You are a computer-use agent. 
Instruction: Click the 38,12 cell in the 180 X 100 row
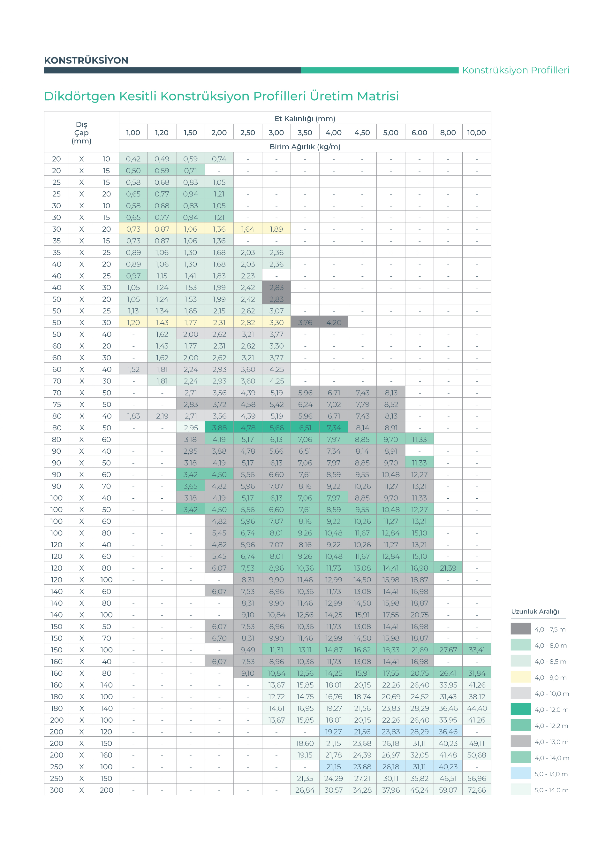pyautogui.click(x=477, y=697)
